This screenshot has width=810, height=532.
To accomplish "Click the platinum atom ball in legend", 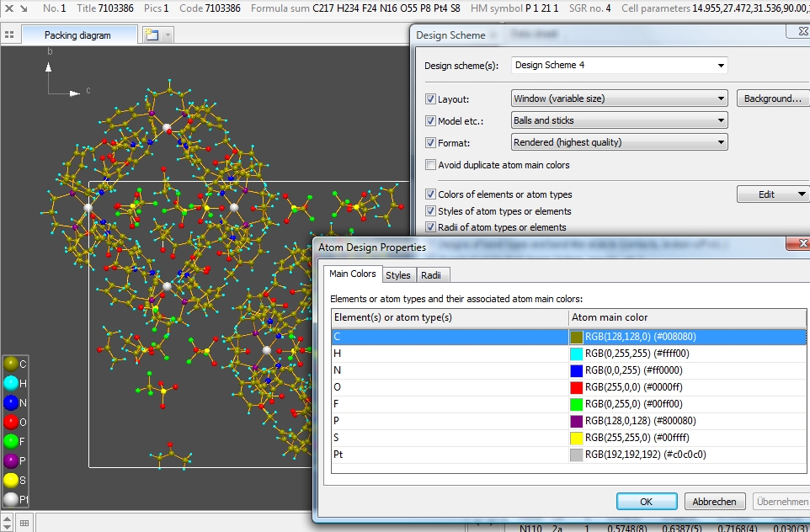I will point(10,499).
